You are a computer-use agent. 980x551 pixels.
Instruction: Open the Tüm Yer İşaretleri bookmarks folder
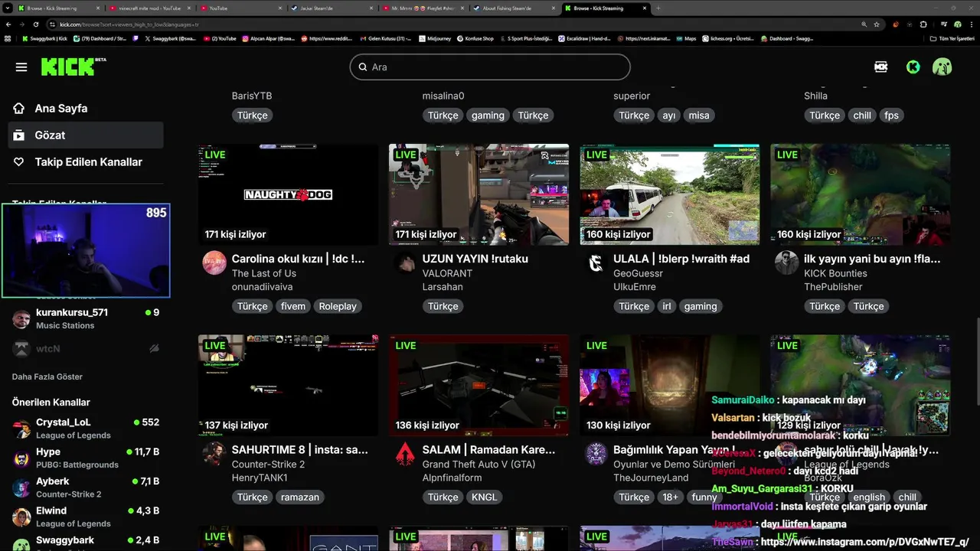[x=951, y=38]
